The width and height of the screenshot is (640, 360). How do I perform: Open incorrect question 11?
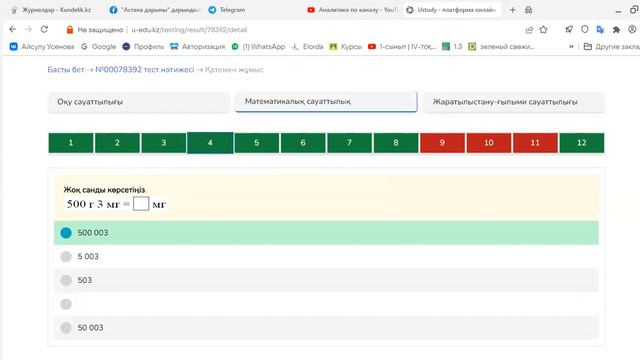coord(535,143)
